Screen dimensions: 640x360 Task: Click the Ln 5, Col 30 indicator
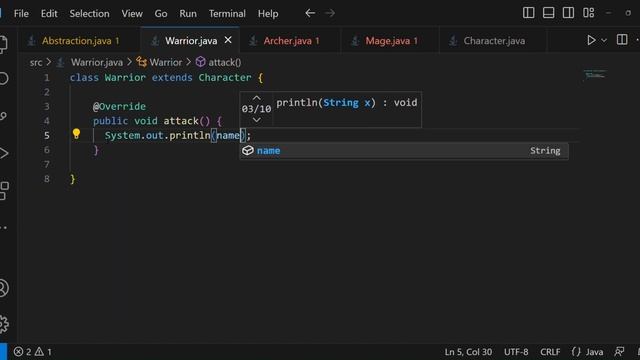pos(468,352)
